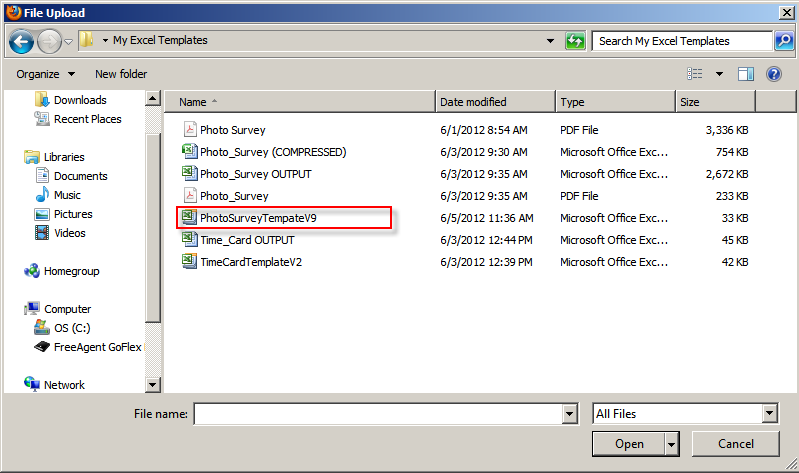Click the PDF icon of Photo Survey

click(x=190, y=129)
